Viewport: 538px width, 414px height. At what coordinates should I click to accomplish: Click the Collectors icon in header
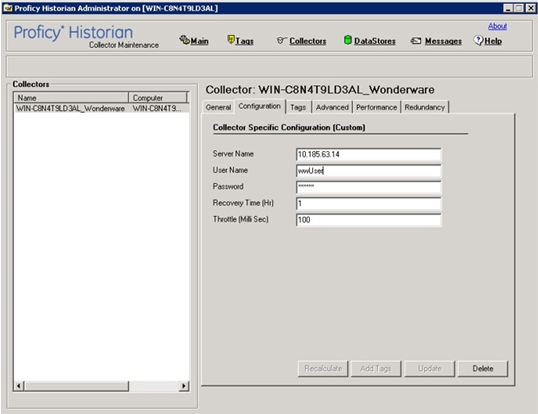click(281, 40)
